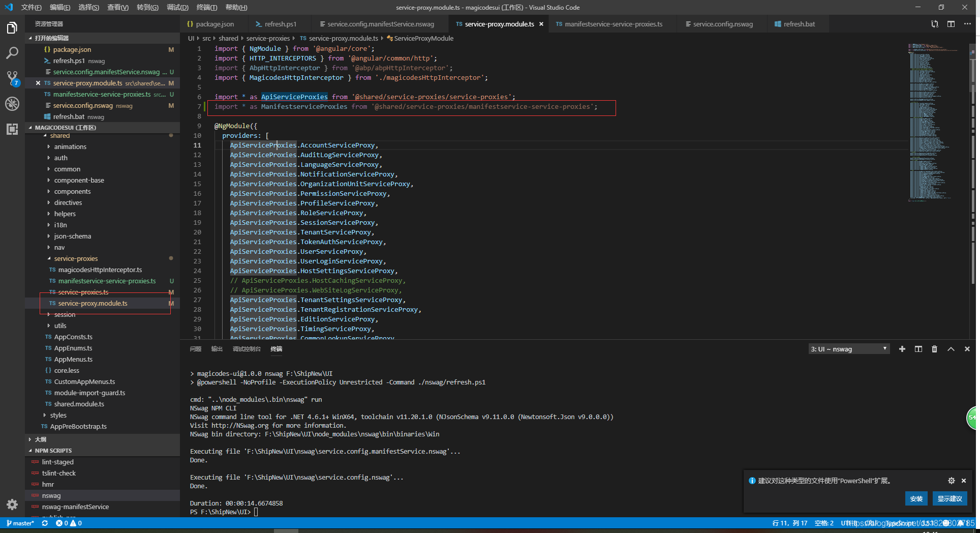Expand the component-base folder
Viewport: 980px width, 533px height.
[x=79, y=180]
